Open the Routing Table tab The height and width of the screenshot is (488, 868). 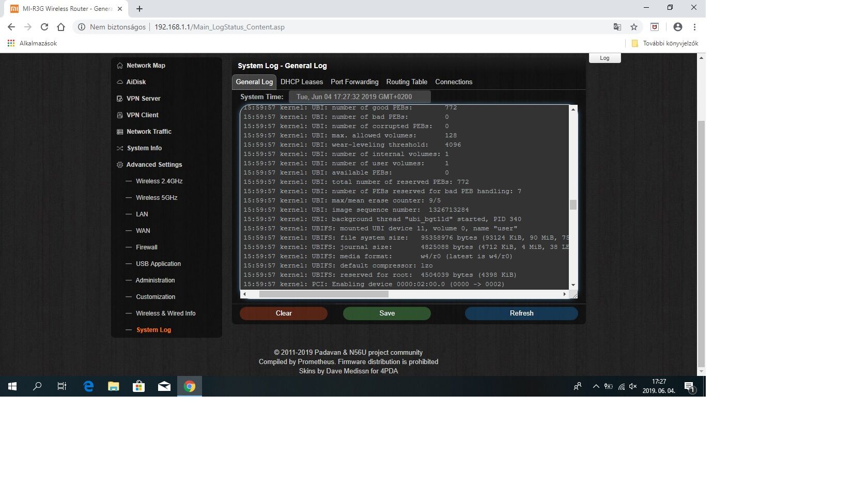coord(407,82)
